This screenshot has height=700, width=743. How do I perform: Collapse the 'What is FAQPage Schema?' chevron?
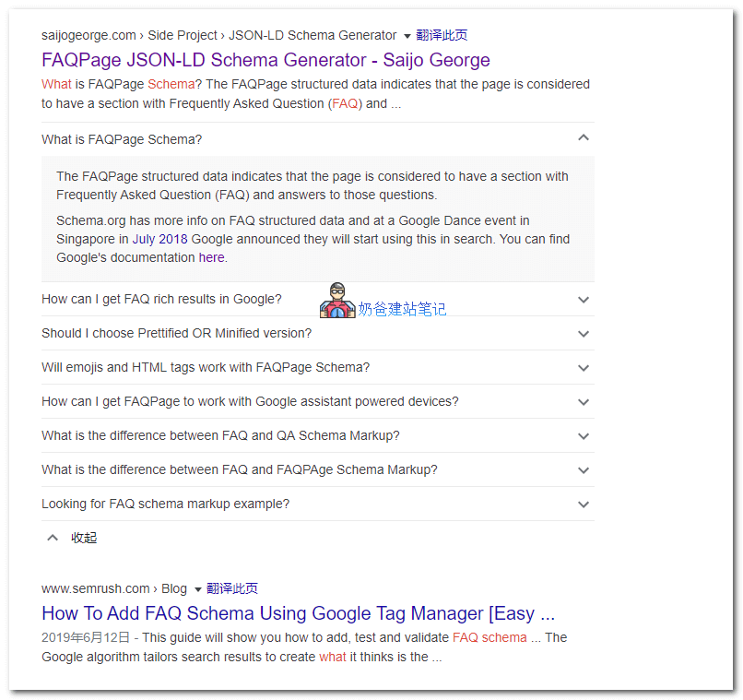click(583, 138)
